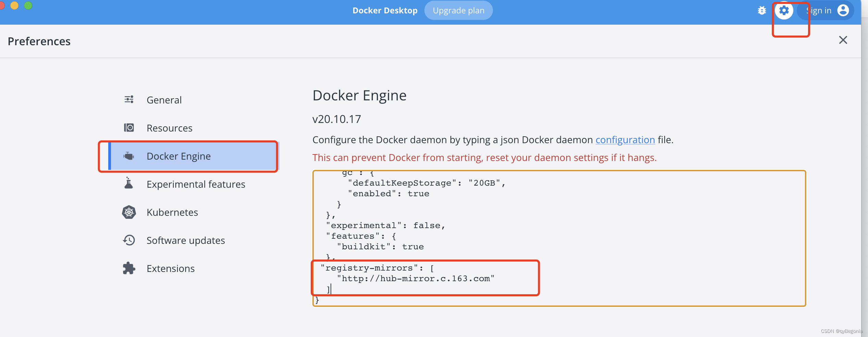
Task: Click the hub-mirror.c.163.com URL line
Action: (x=416, y=278)
